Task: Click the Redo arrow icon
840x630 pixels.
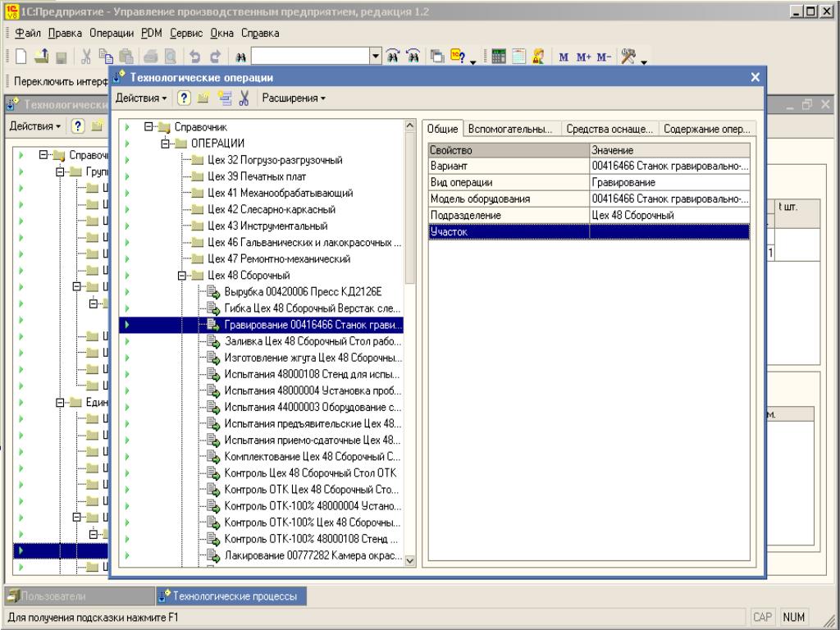Action: click(x=215, y=57)
